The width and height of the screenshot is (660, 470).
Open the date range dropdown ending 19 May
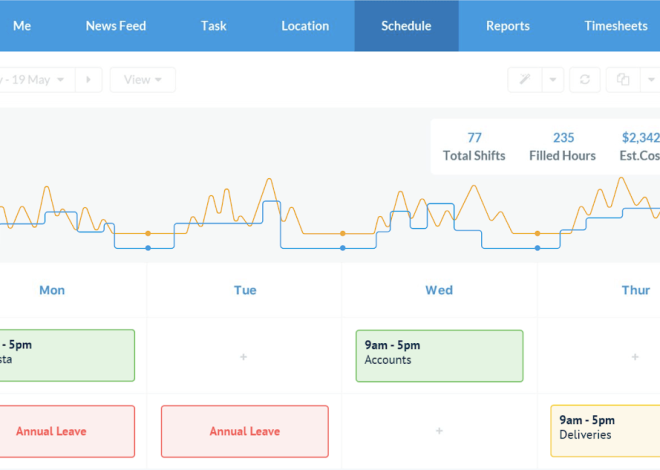point(37,80)
